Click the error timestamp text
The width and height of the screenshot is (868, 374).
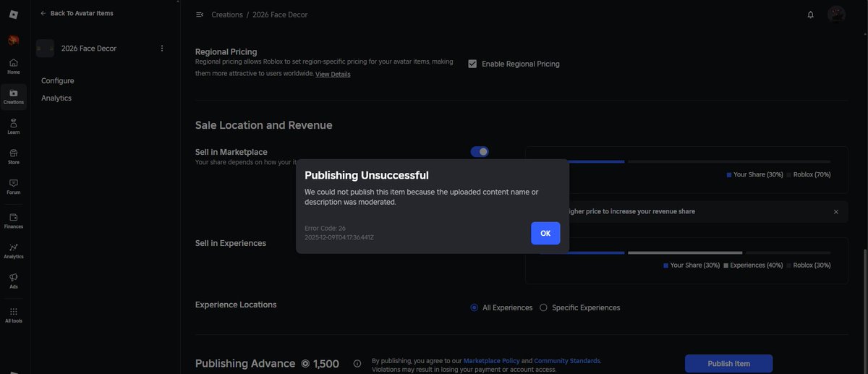(x=339, y=237)
